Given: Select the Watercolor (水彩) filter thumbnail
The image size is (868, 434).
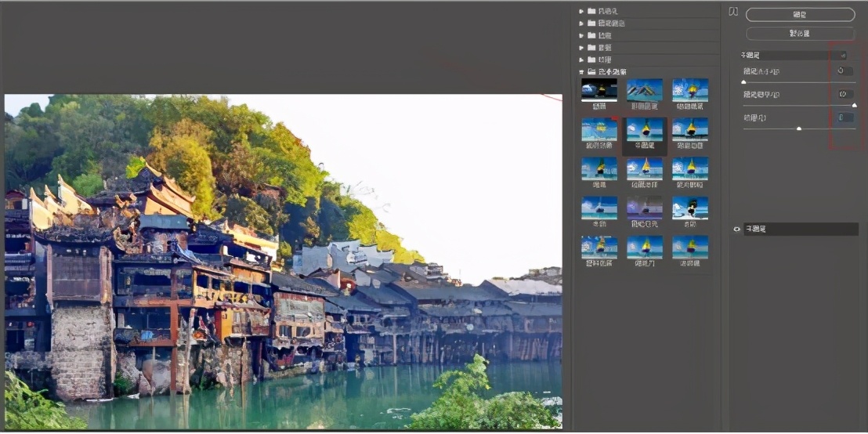Looking at the screenshot, I should coord(690,208).
